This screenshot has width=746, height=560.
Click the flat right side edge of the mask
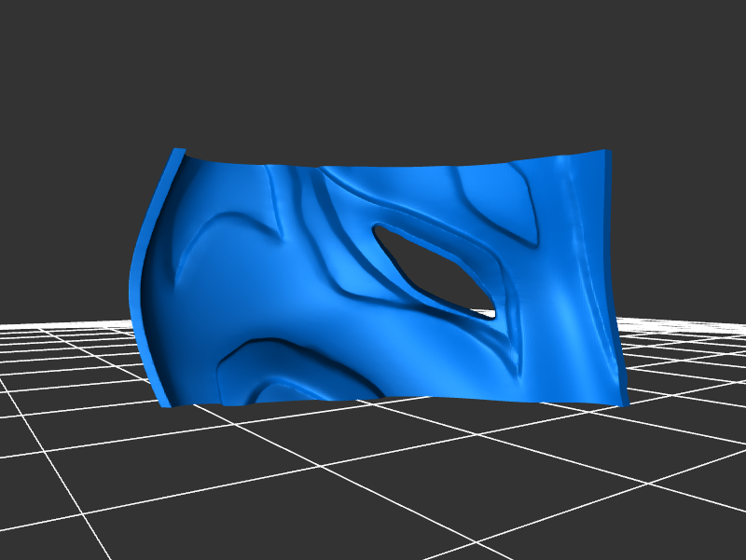point(615,280)
